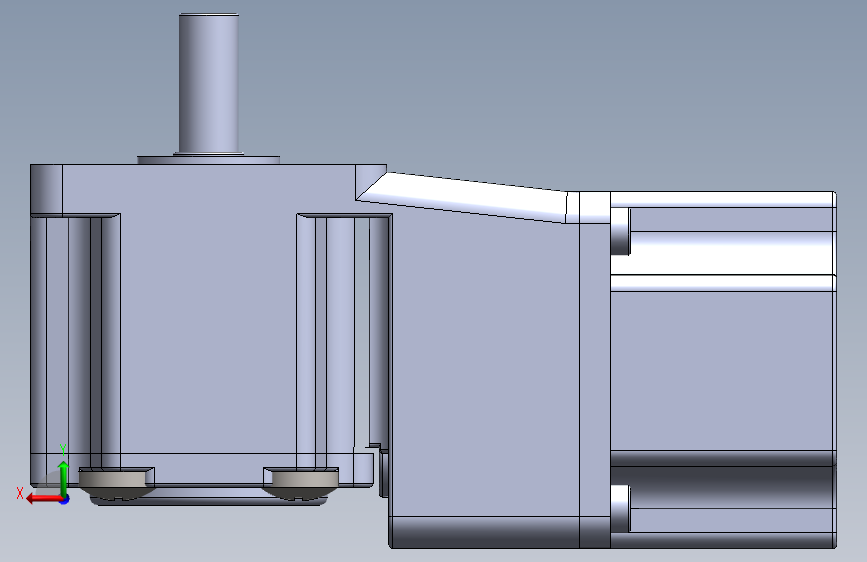Click the green Y axis arrow of triad
This screenshot has width=867, height=562.
click(x=64, y=478)
